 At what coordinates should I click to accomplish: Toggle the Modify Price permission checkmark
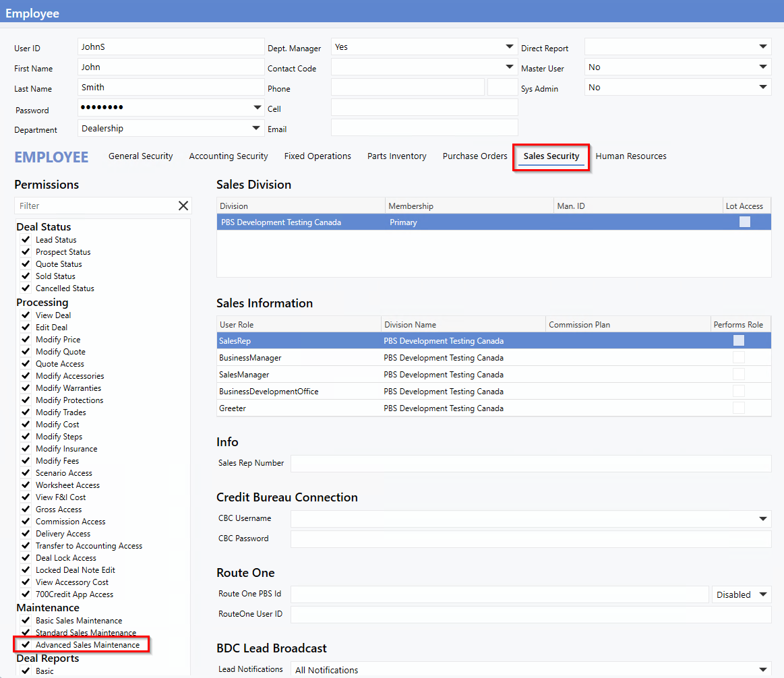26,340
